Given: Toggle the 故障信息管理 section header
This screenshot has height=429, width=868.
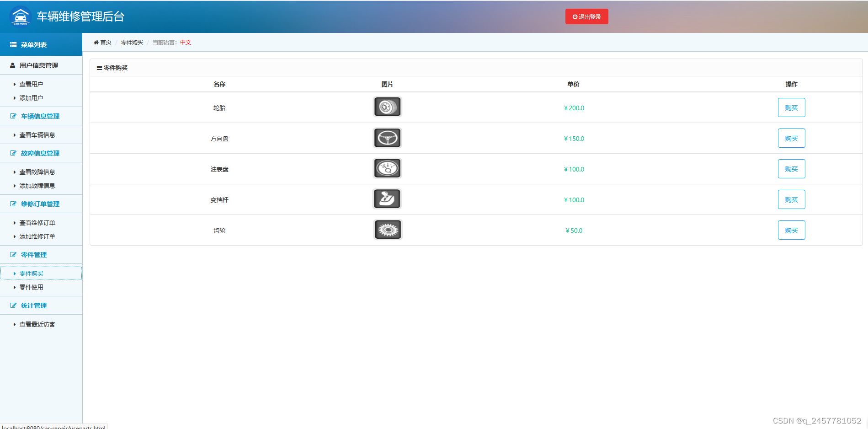Looking at the screenshot, I should [41, 153].
